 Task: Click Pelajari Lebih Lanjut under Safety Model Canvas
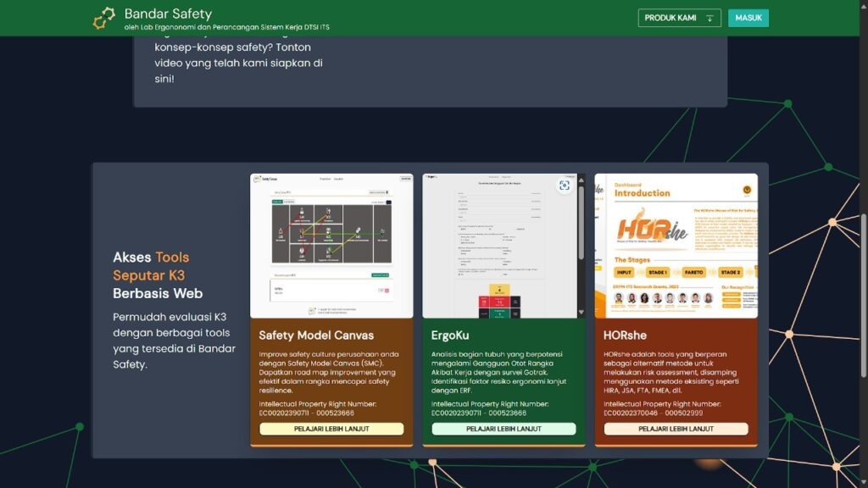[x=331, y=429]
